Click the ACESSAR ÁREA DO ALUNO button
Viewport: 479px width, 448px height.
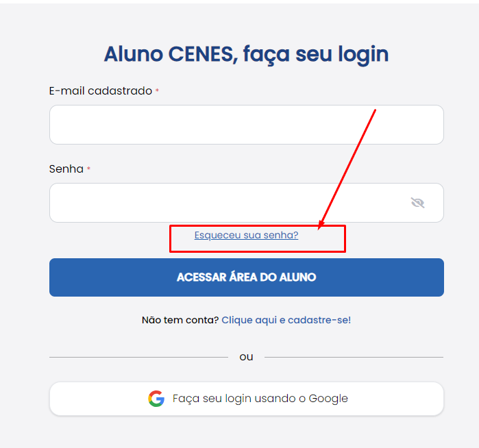point(247,277)
